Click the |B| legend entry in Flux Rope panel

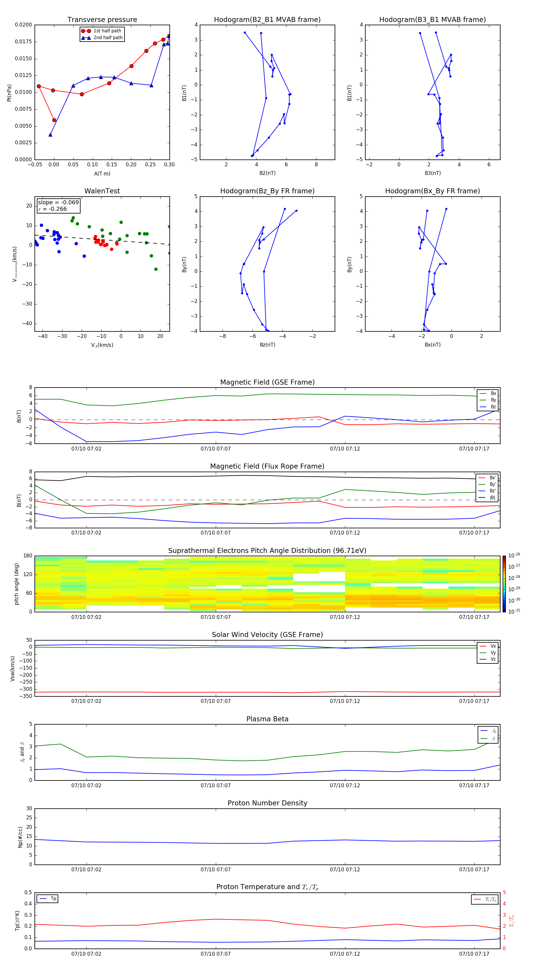487,498
